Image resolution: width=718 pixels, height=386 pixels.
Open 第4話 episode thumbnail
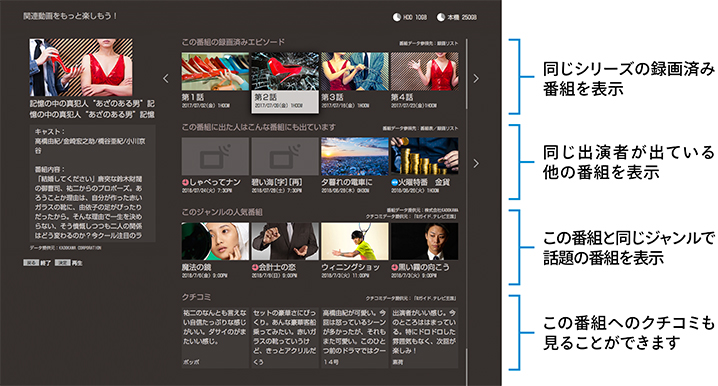424,71
